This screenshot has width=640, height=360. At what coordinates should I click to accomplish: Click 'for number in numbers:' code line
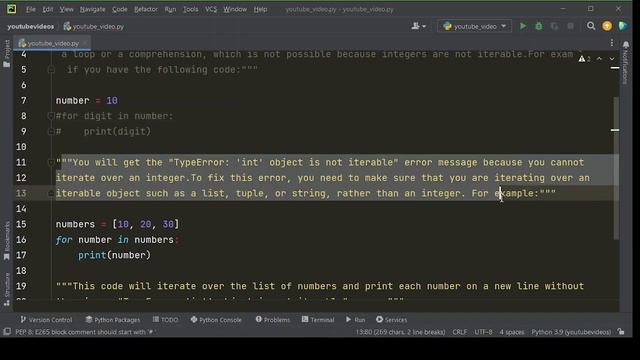pos(117,240)
